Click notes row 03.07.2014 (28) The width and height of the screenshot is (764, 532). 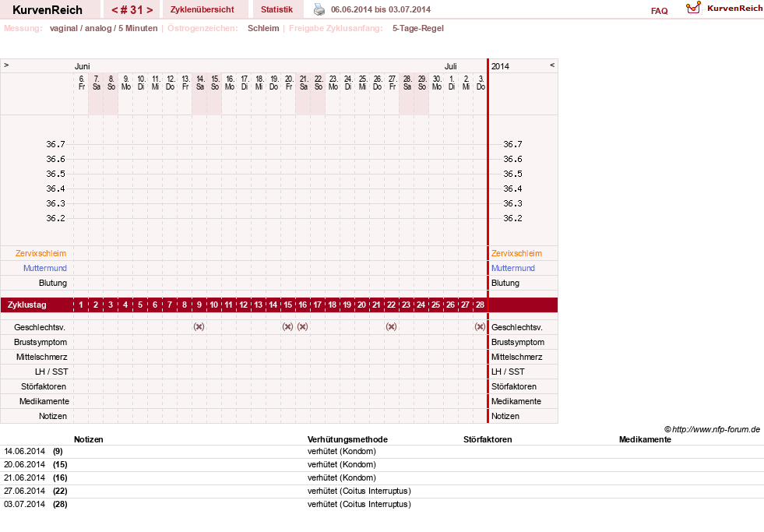[x=382, y=504]
